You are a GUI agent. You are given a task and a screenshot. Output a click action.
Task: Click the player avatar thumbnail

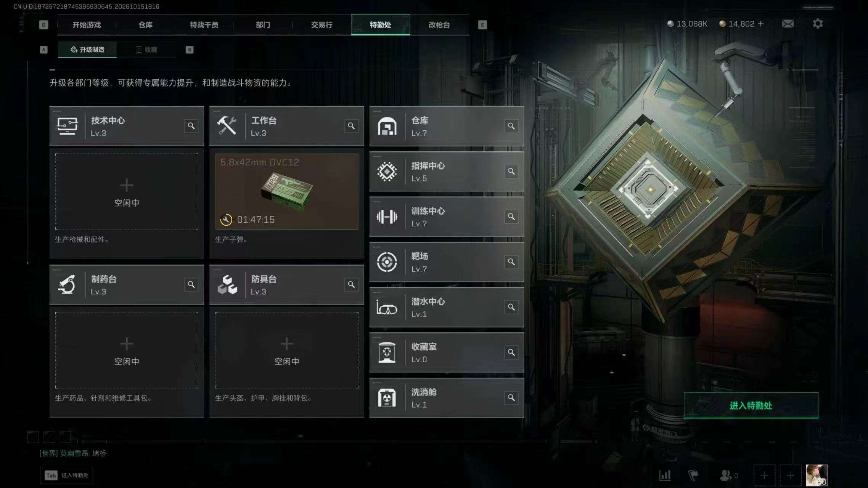817,475
